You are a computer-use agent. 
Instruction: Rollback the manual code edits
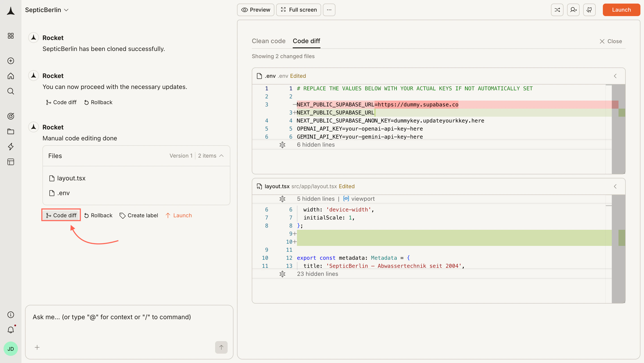[x=98, y=215]
